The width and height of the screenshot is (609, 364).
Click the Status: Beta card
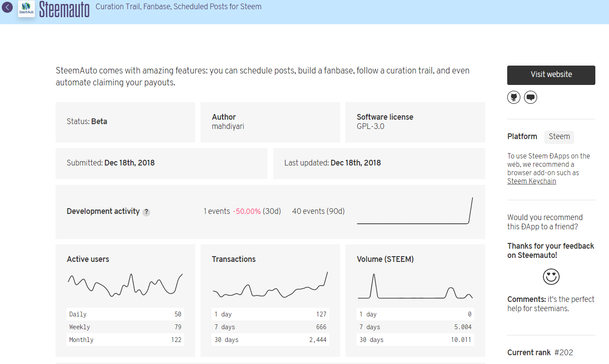point(125,122)
